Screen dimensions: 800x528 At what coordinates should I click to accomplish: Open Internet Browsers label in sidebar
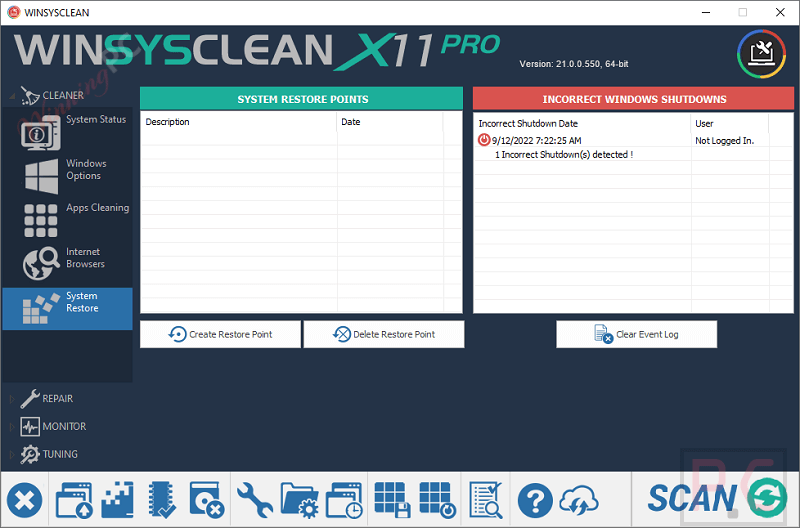[85, 258]
